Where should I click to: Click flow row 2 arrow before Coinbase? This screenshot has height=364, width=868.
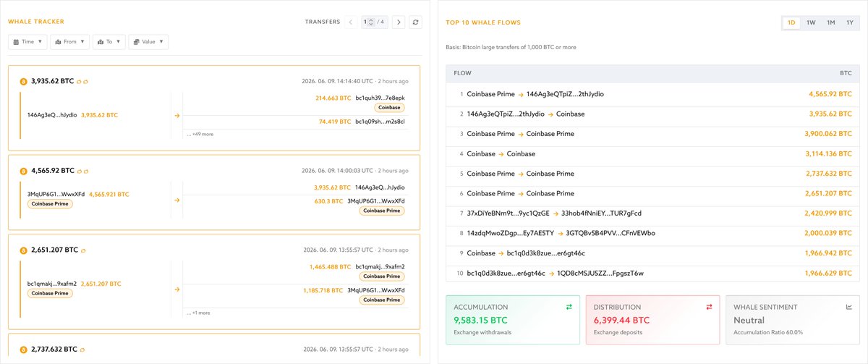coord(550,114)
